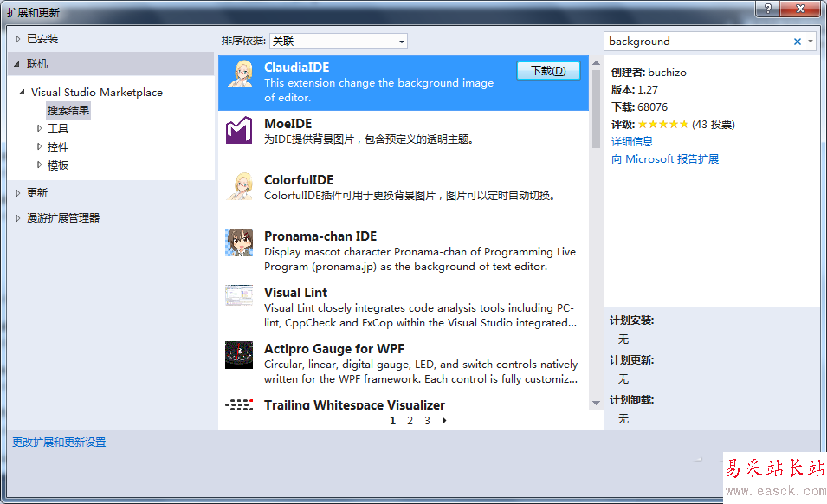The height and width of the screenshot is (504, 827).
Task: Click the 已安装 label
Action: point(42,39)
